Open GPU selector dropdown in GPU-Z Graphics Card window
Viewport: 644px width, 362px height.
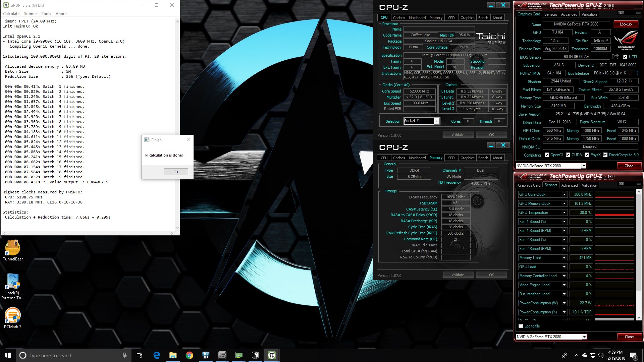(584, 166)
